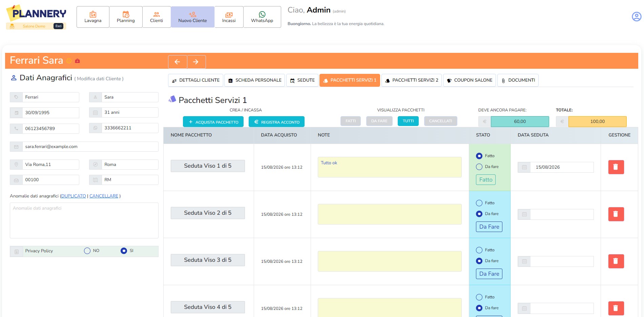The width and height of the screenshot is (644, 317).
Task: Switch to Coupon Salone tab
Action: pos(469,80)
